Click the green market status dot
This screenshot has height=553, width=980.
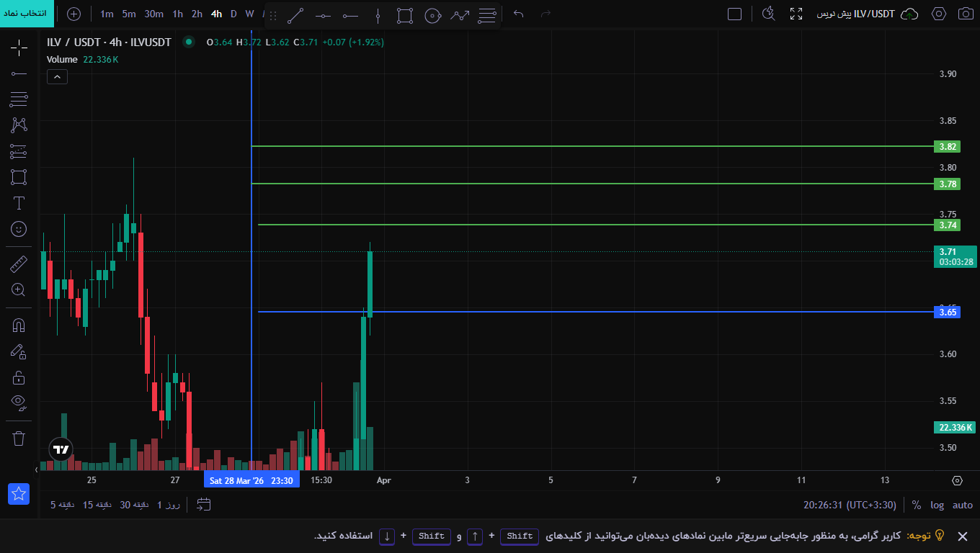point(189,42)
